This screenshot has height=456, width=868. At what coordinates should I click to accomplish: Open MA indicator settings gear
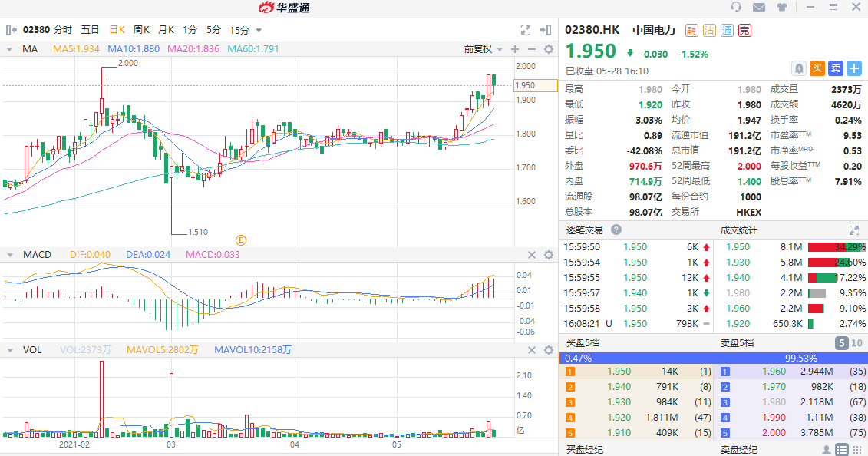(549, 49)
